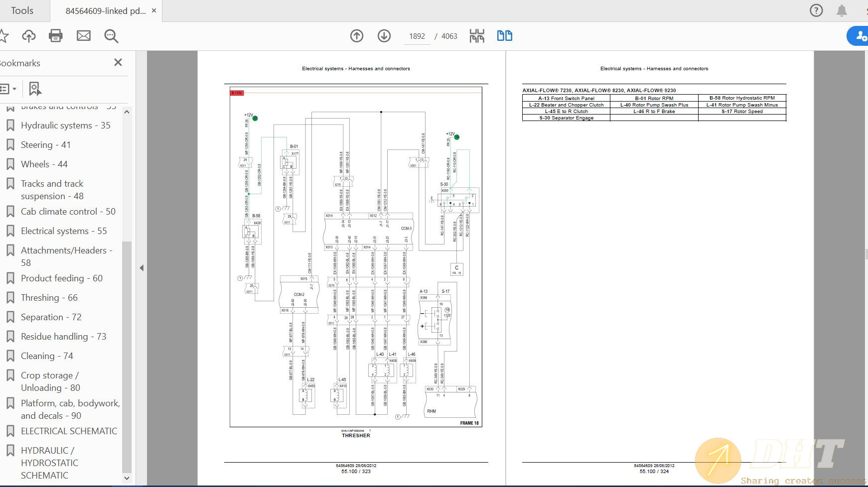868x487 pixels.
Task: Click the send by email icon
Action: [84, 36]
